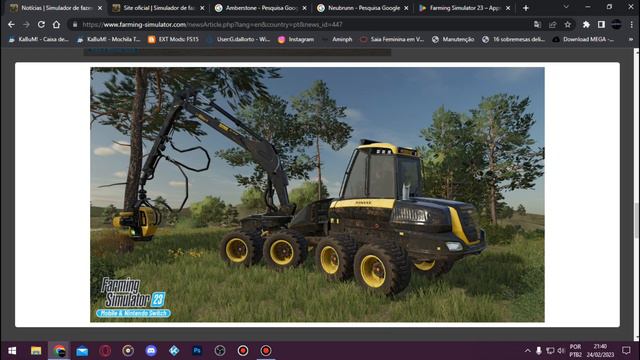
Task: Open the OBS Studio taskbar icon
Action: click(x=220, y=351)
